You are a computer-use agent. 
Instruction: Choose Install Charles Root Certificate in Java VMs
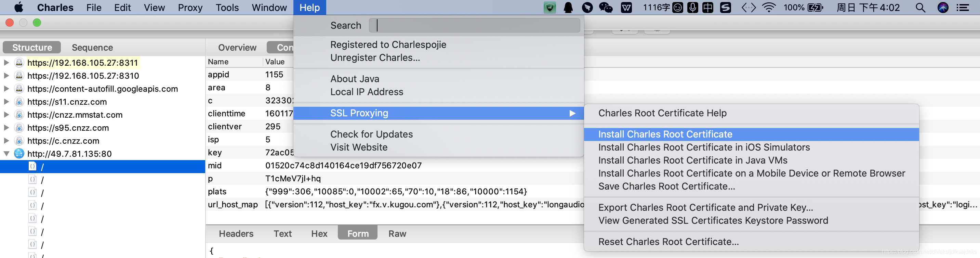point(751,160)
